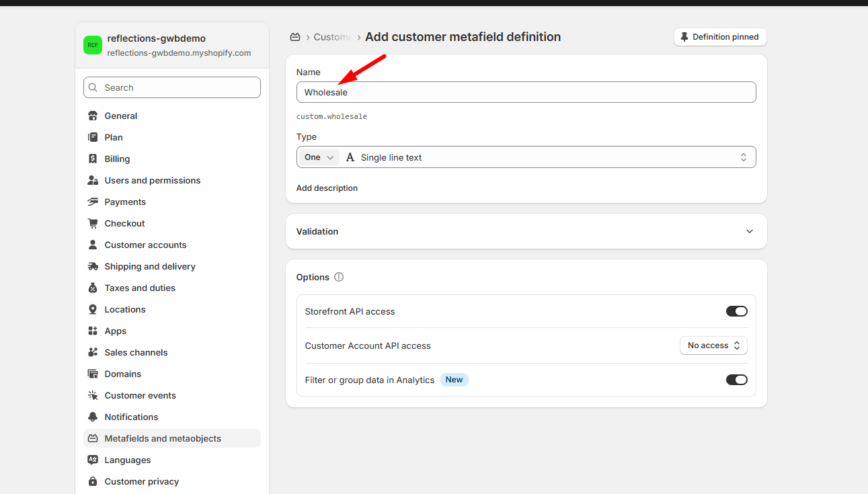Click the Add description link

point(327,188)
